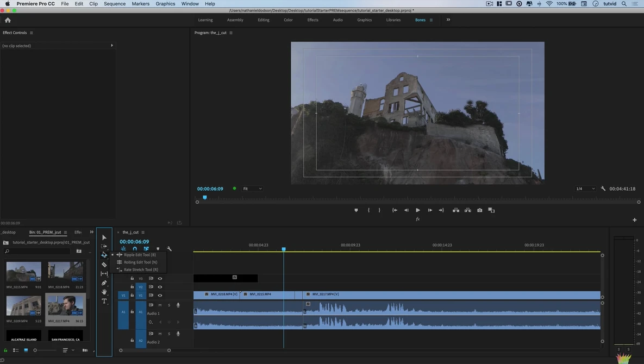Screen dimensions: 644x364
Task: Click the Extract button
Action: coord(468,210)
